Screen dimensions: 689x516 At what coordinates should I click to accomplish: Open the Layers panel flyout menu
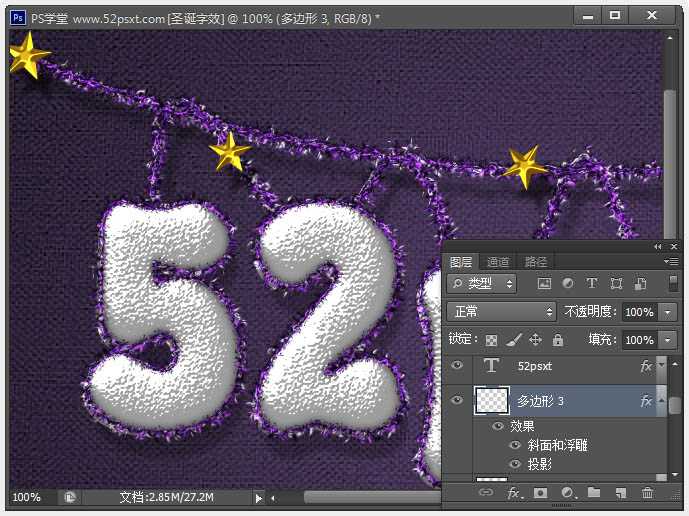point(671,262)
